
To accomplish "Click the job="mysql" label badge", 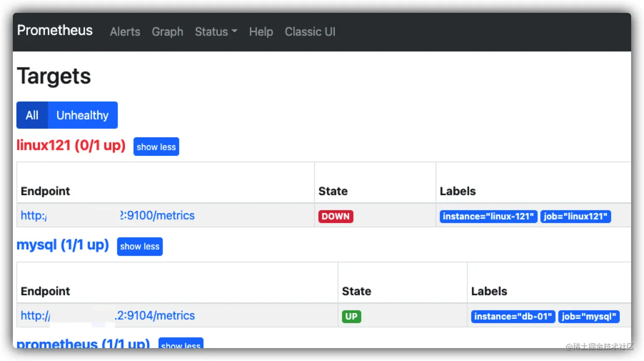I will click(x=589, y=316).
